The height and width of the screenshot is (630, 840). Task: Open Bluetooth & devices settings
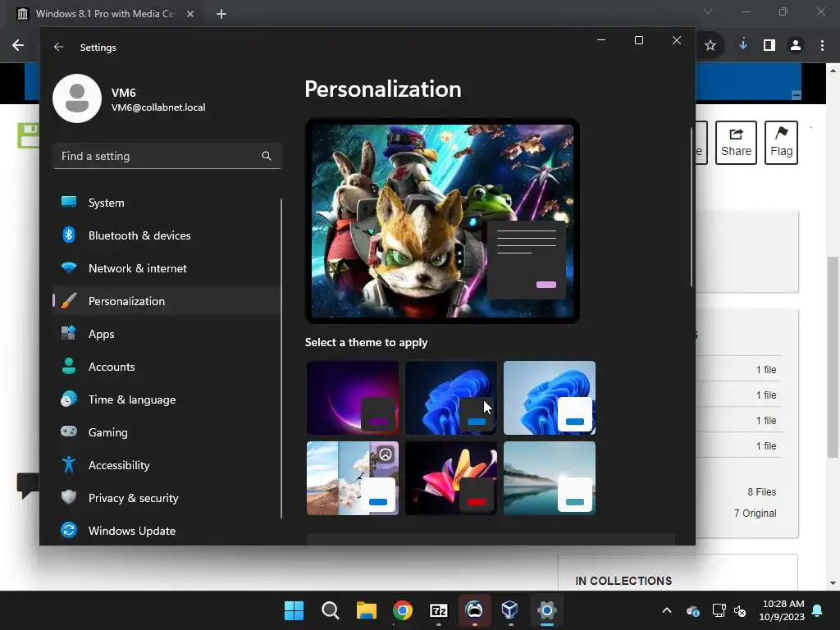coord(166,235)
